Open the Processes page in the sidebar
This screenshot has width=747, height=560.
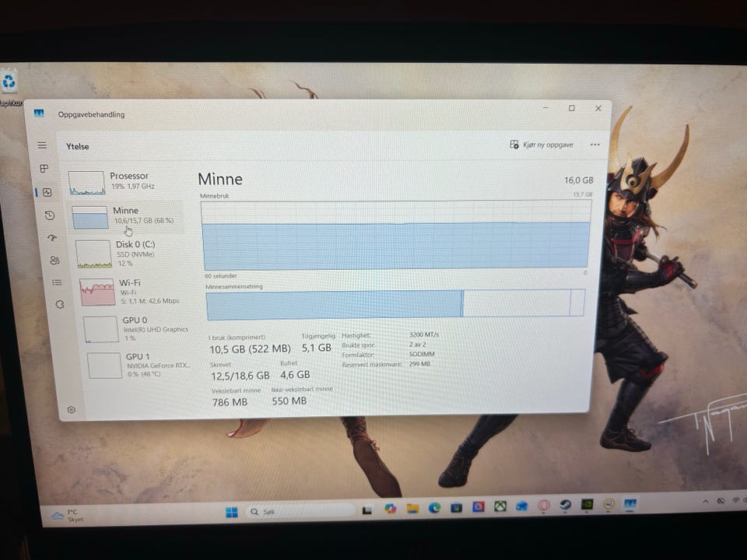pyautogui.click(x=44, y=169)
